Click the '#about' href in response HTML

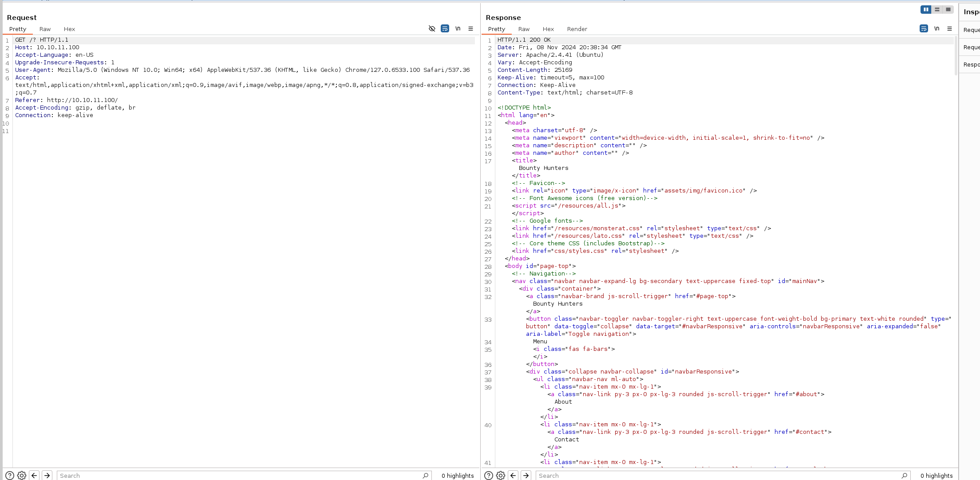pyautogui.click(x=806, y=394)
